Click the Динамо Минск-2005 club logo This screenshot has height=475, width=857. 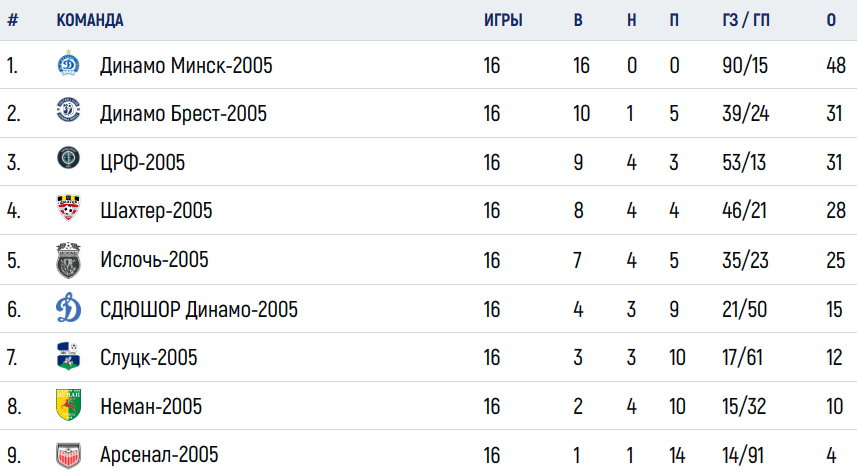68,63
